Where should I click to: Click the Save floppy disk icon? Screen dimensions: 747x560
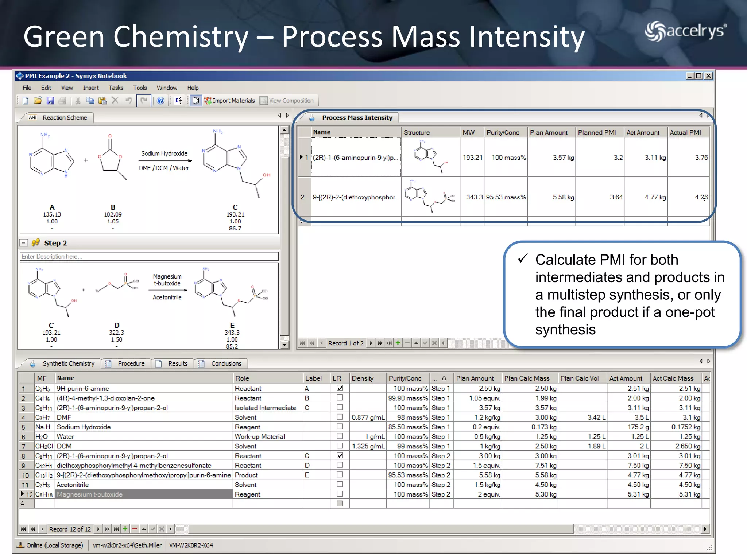(x=50, y=101)
